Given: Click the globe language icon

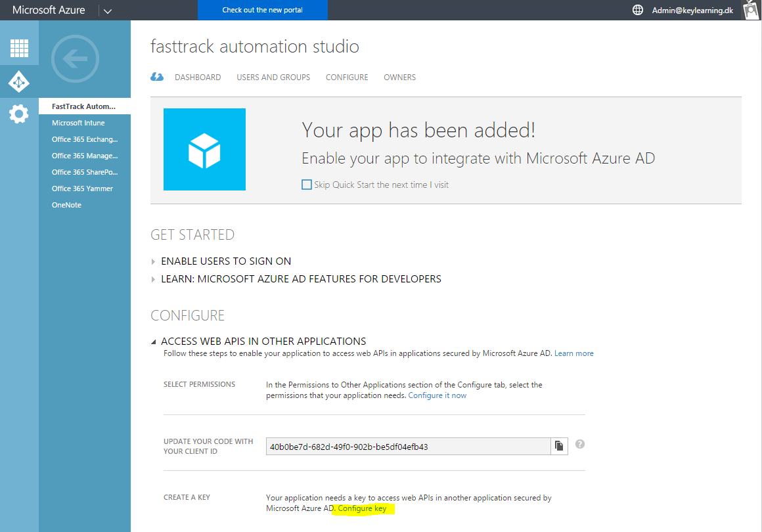Looking at the screenshot, I should click(638, 10).
